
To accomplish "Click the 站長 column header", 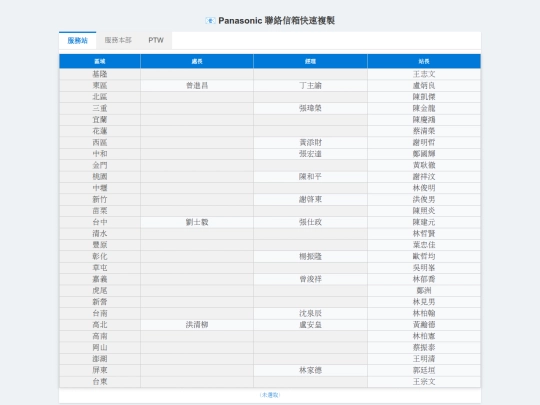I will pyautogui.click(x=424, y=61).
